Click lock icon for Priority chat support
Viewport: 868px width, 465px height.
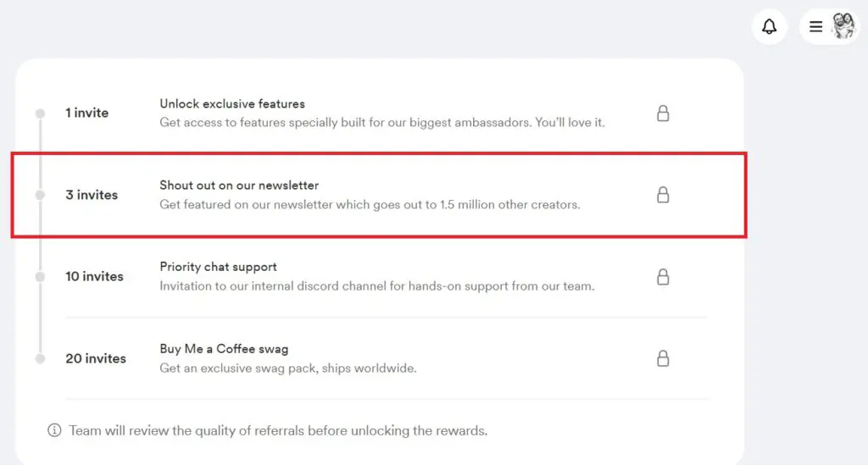click(663, 276)
